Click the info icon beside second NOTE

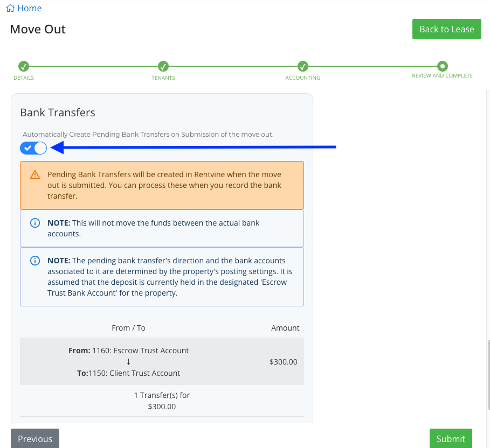click(34, 261)
